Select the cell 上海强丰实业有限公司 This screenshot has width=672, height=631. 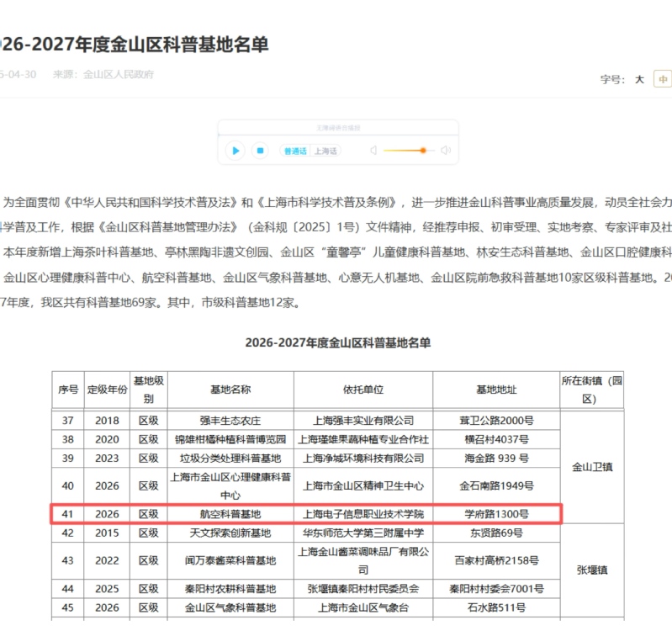363,421
